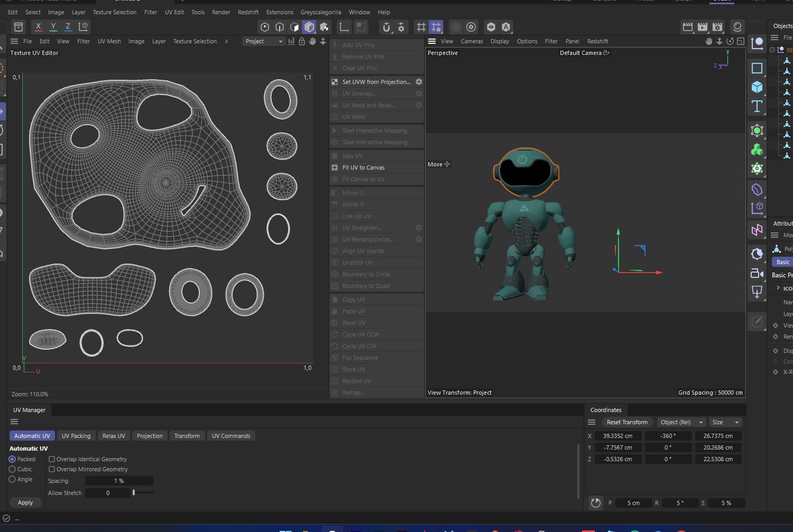Open Render Settings clapperboard gear icon
This screenshot has height=532, width=793.
point(717,27)
